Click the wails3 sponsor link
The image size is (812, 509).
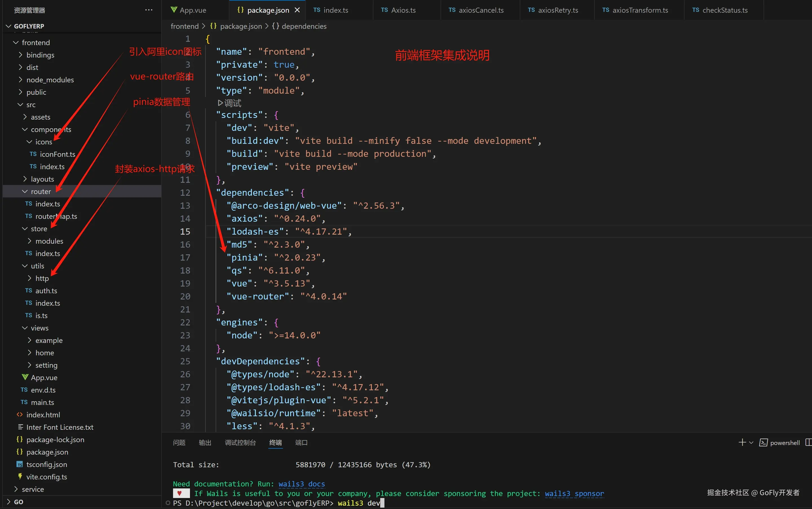[x=574, y=493]
